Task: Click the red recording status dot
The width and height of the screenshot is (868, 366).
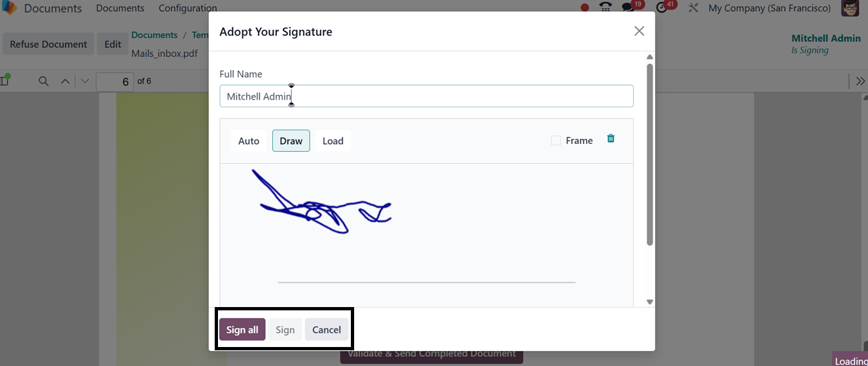Action: pos(585,8)
